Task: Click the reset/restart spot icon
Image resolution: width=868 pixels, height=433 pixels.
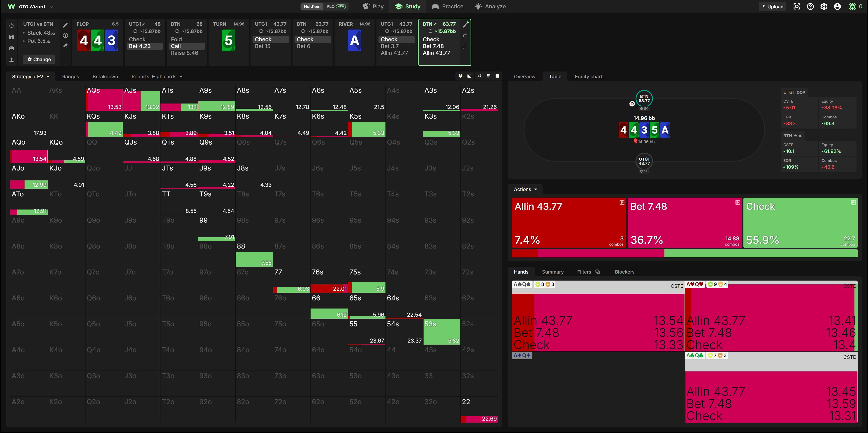Action: pyautogui.click(x=12, y=25)
